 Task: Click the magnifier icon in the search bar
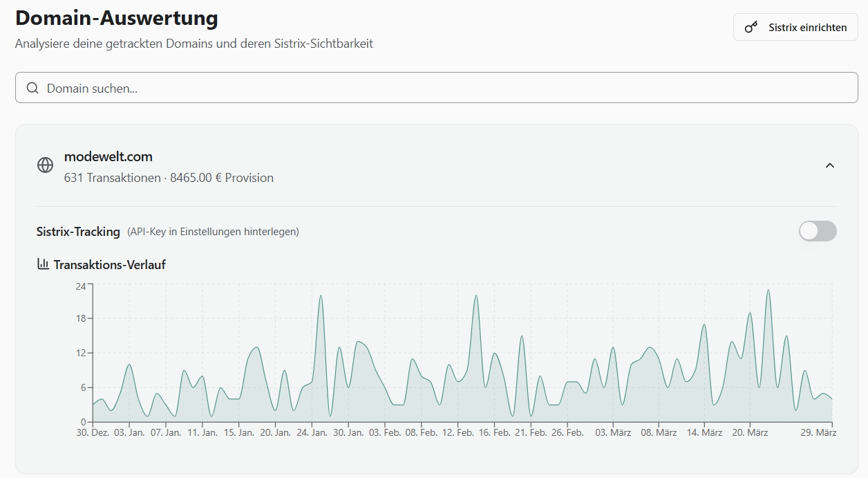click(x=32, y=88)
